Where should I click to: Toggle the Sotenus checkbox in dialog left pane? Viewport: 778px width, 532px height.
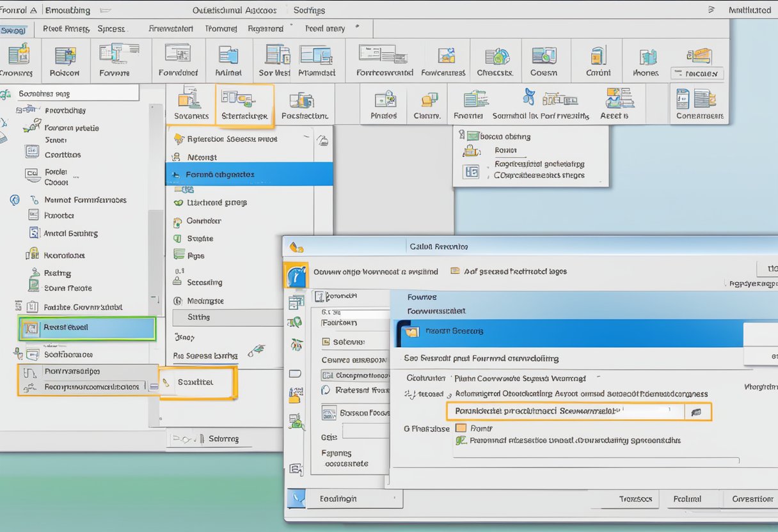326,342
